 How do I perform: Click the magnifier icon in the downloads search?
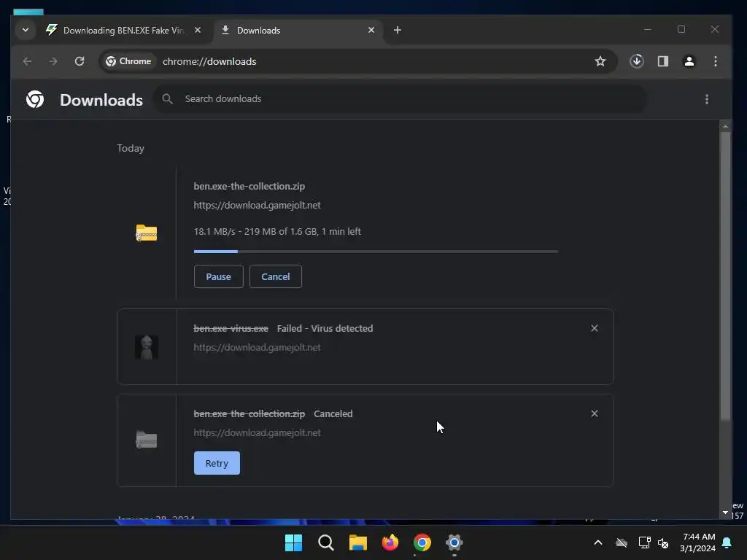pyautogui.click(x=167, y=99)
